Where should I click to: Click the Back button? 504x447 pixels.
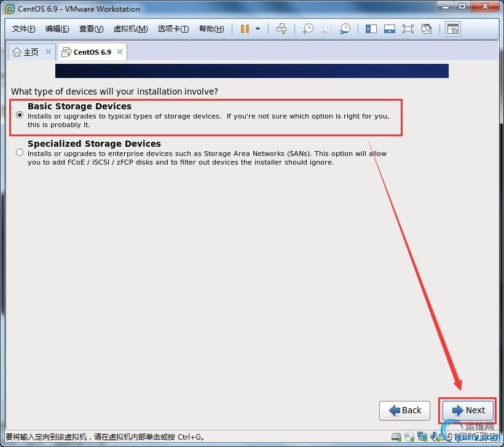coord(404,410)
